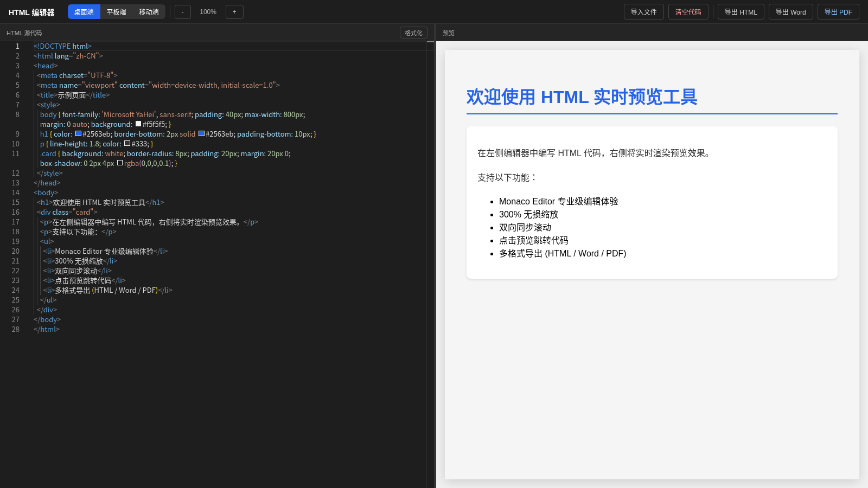The image size is (868, 488).
Task: Export via 导出 HTML button
Action: tap(741, 12)
